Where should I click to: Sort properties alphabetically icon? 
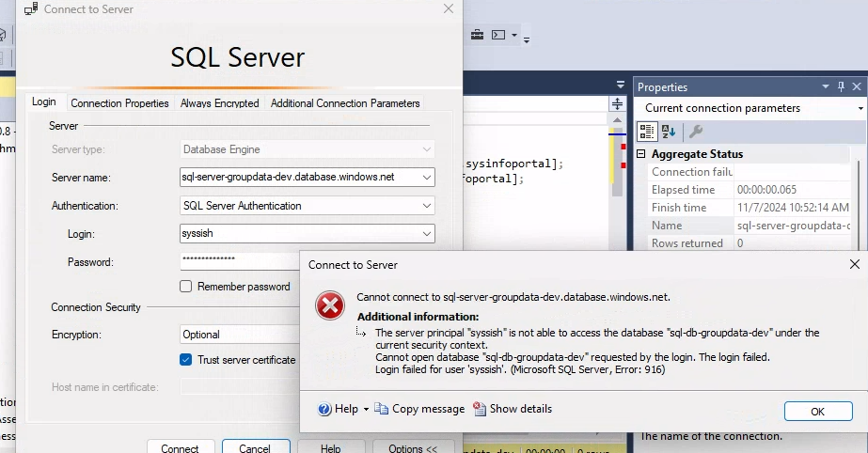pos(668,131)
